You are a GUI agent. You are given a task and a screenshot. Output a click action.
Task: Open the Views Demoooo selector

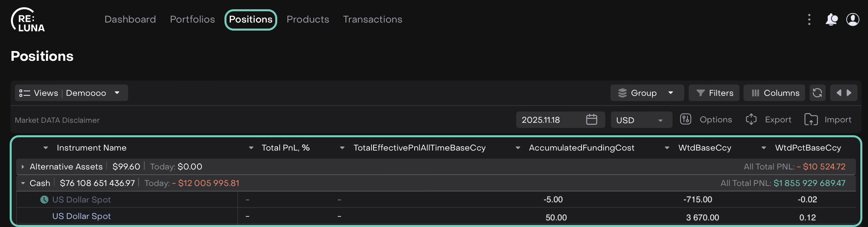[71, 93]
